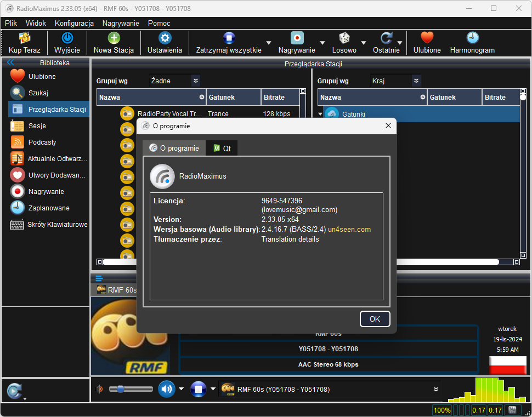532x417 pixels.
Task: Collapse the Gatunki tree node
Action: click(320, 115)
